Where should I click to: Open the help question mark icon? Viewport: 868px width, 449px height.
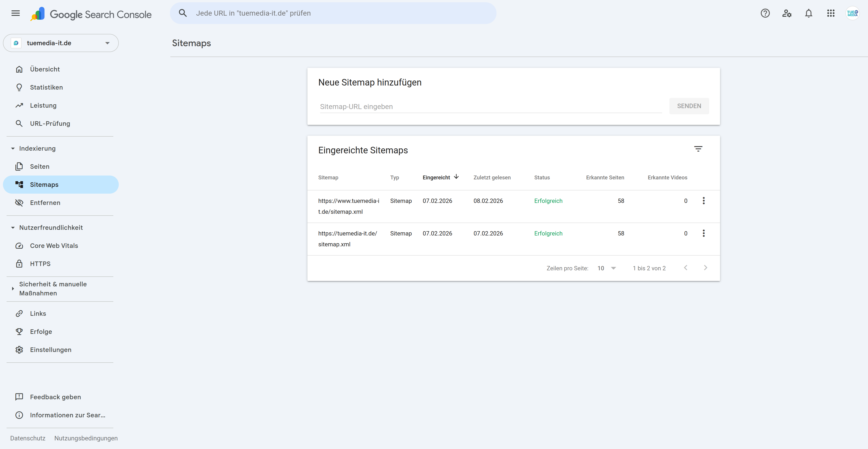(765, 13)
